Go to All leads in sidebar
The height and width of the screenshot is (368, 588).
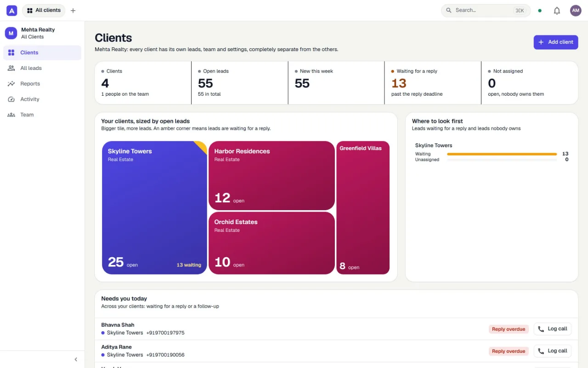(x=42, y=68)
